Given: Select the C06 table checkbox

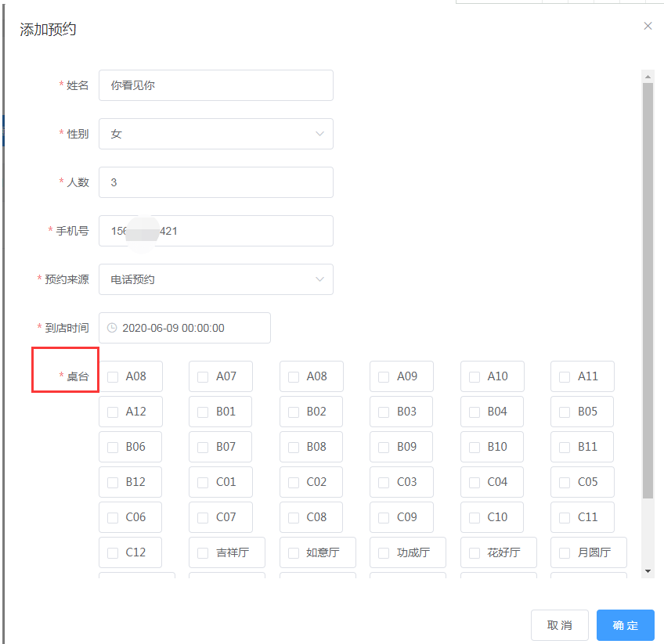Looking at the screenshot, I should [x=113, y=518].
